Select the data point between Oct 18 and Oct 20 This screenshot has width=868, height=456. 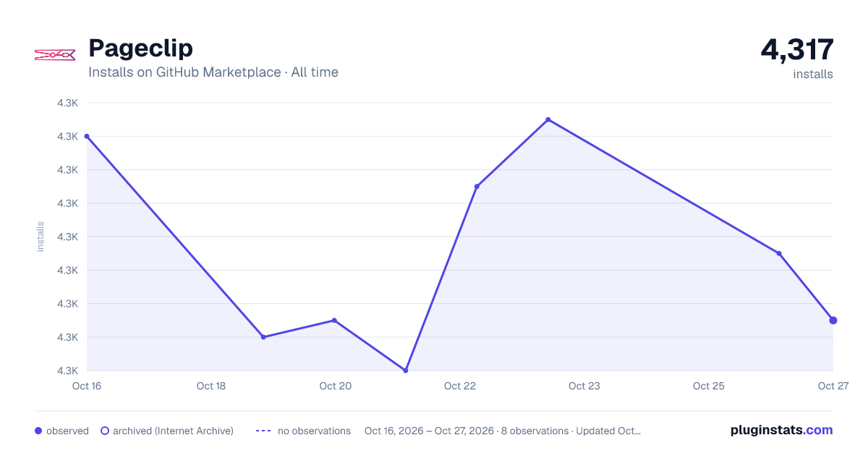pyautogui.click(x=263, y=337)
